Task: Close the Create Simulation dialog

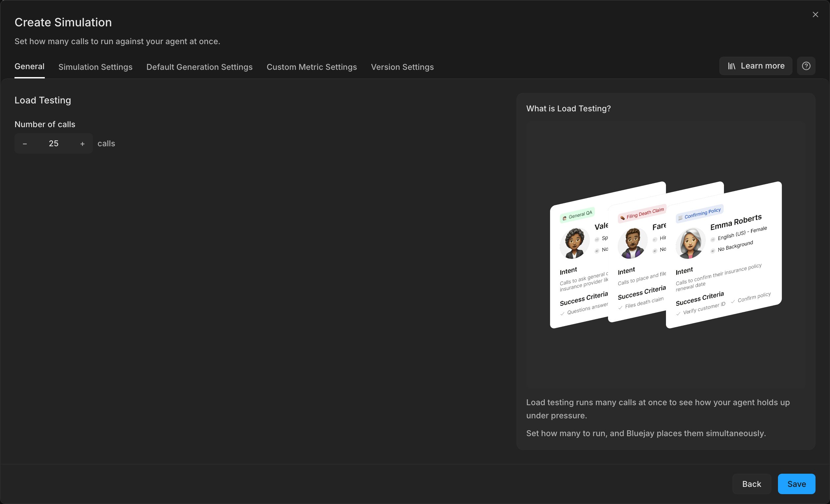Action: (815, 14)
